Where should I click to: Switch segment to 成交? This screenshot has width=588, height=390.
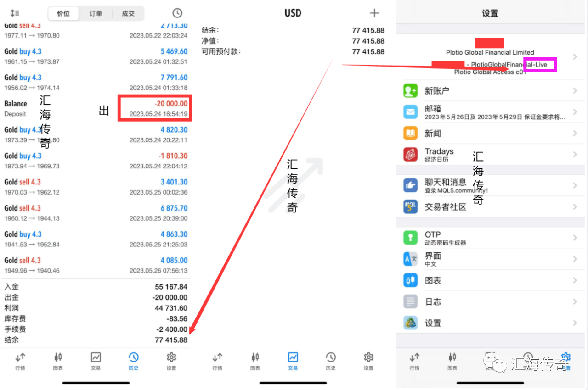pyautogui.click(x=128, y=13)
